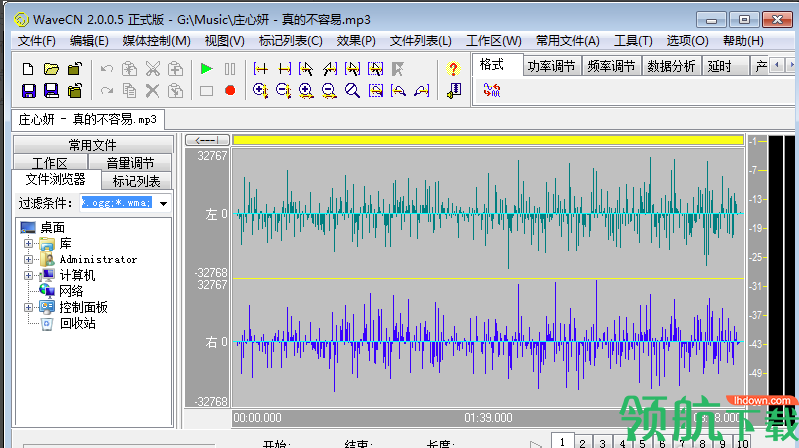Viewport: 799px width, 448px height.
Task: Click Save As floppy-with-drive icon
Action: point(51,91)
